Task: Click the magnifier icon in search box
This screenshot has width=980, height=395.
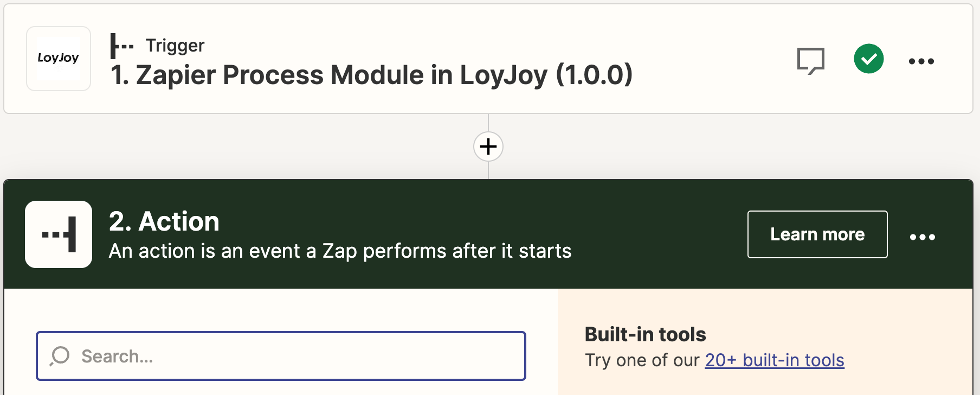Action: (x=60, y=356)
